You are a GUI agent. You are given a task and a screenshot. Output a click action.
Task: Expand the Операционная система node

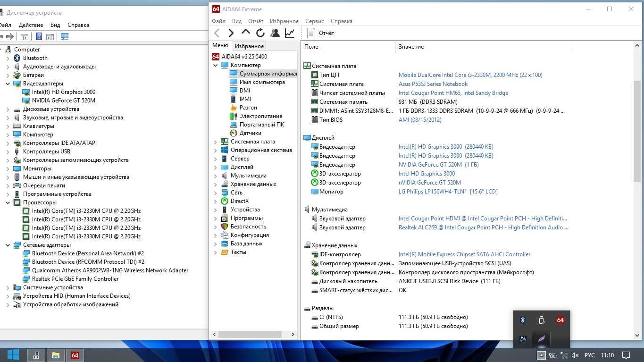pyautogui.click(x=216, y=150)
